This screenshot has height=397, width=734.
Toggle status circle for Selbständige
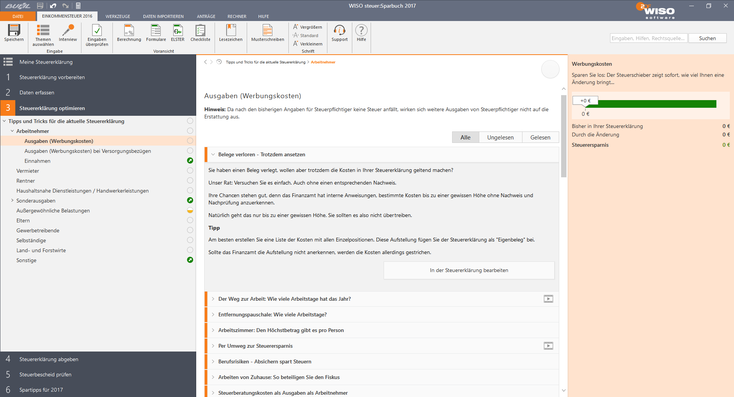point(190,240)
